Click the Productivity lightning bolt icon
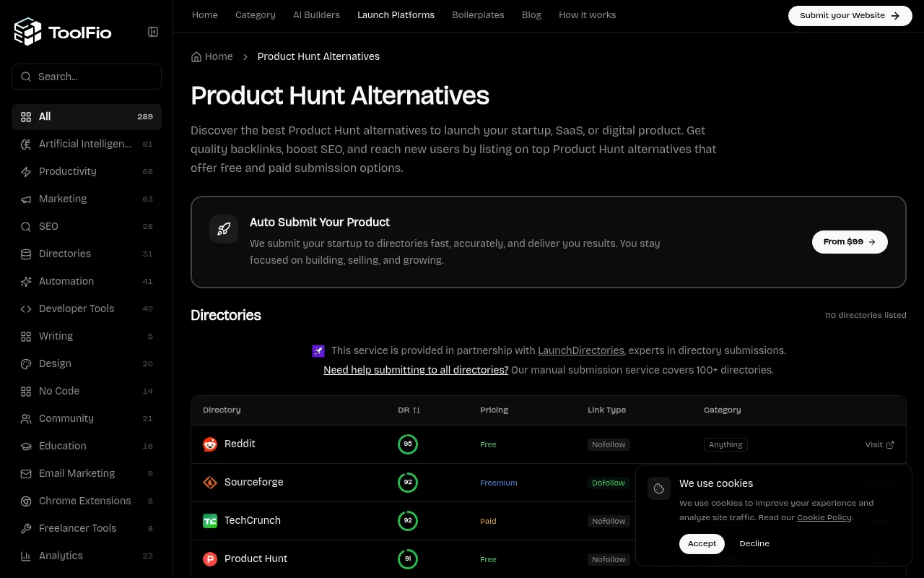 coord(26,172)
